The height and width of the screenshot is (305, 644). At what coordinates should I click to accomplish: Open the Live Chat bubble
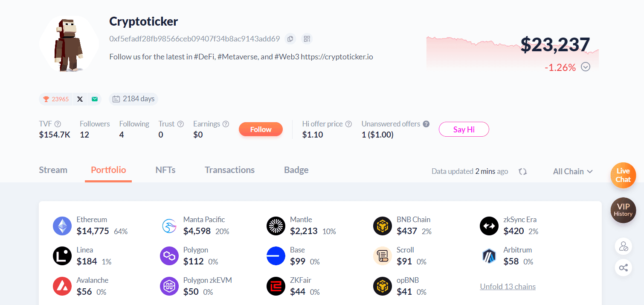(x=623, y=175)
